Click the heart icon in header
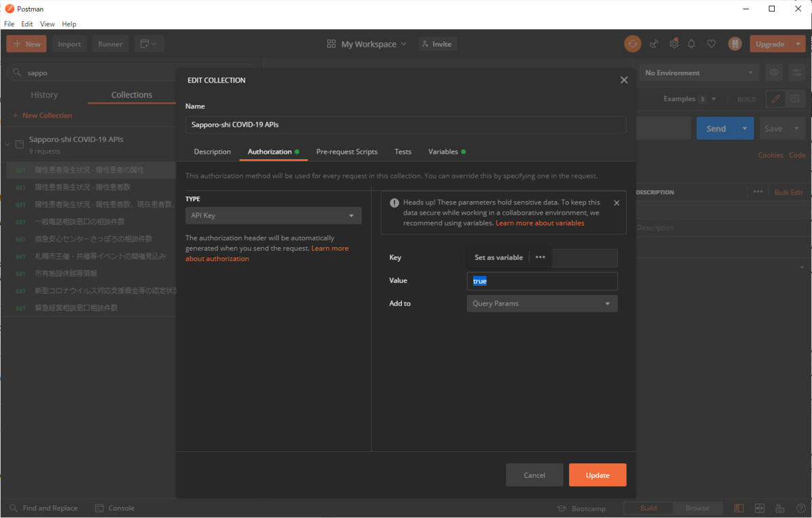Viewport: 812px width, 518px height. (711, 44)
